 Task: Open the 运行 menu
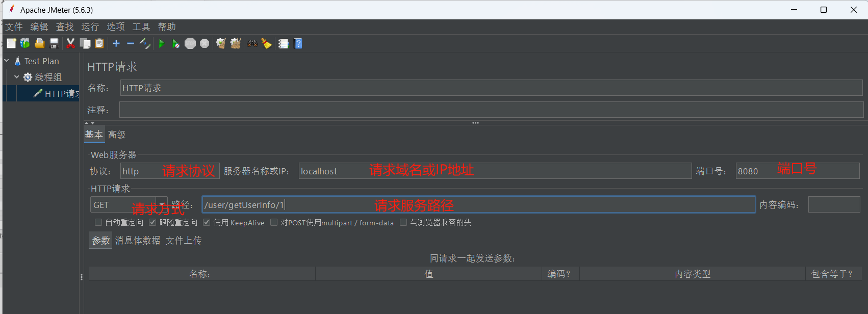[90, 27]
